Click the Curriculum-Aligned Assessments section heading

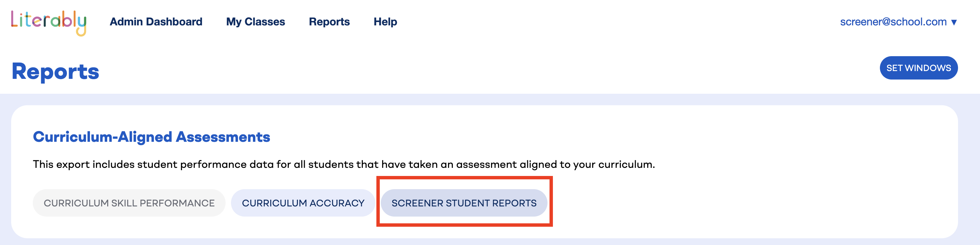click(x=151, y=137)
